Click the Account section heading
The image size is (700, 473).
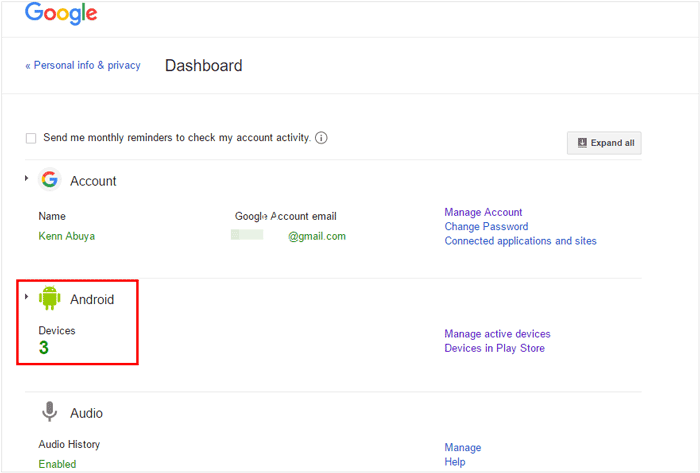(x=93, y=181)
